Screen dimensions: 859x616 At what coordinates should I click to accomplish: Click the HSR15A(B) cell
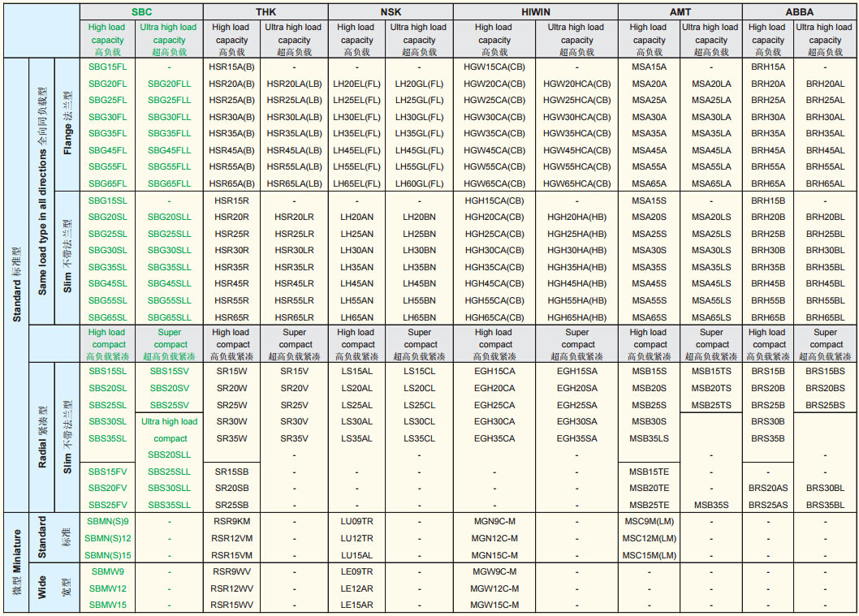pos(231,67)
